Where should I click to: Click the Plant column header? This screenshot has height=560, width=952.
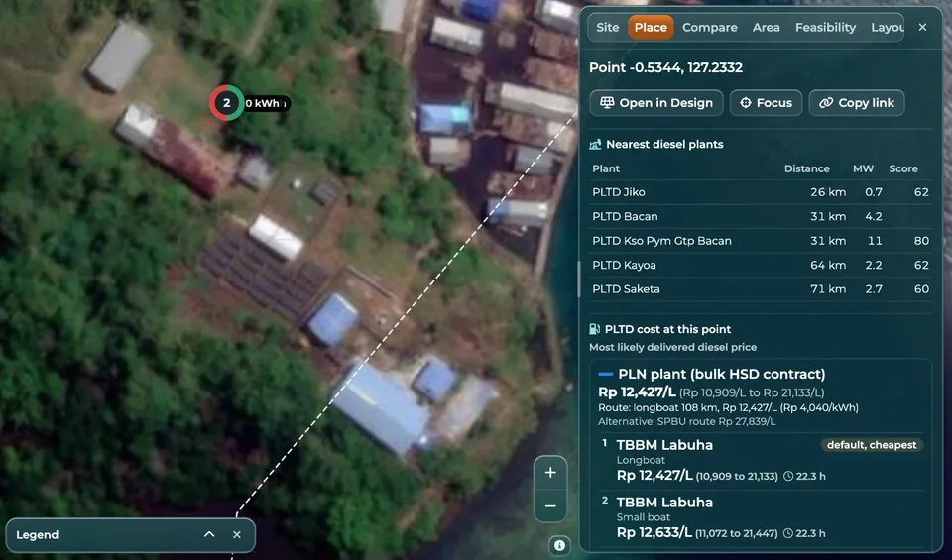(606, 168)
